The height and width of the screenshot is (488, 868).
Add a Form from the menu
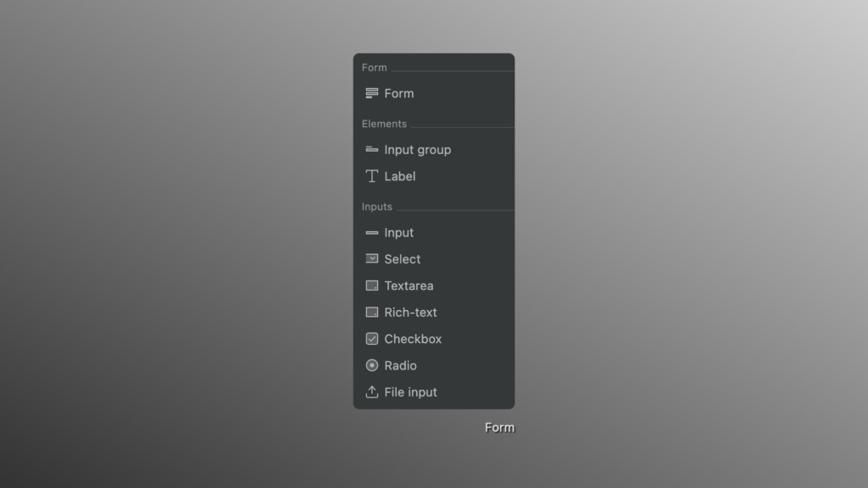[434, 93]
